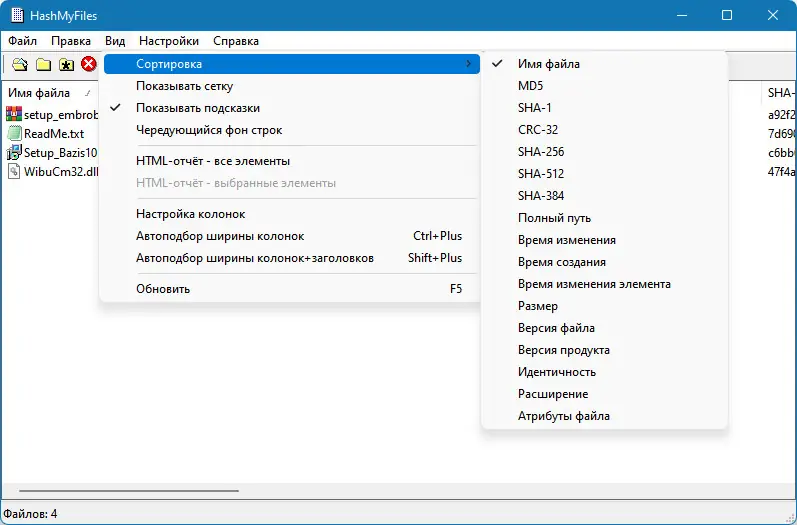Sort by Полный путь

pyautogui.click(x=604, y=218)
